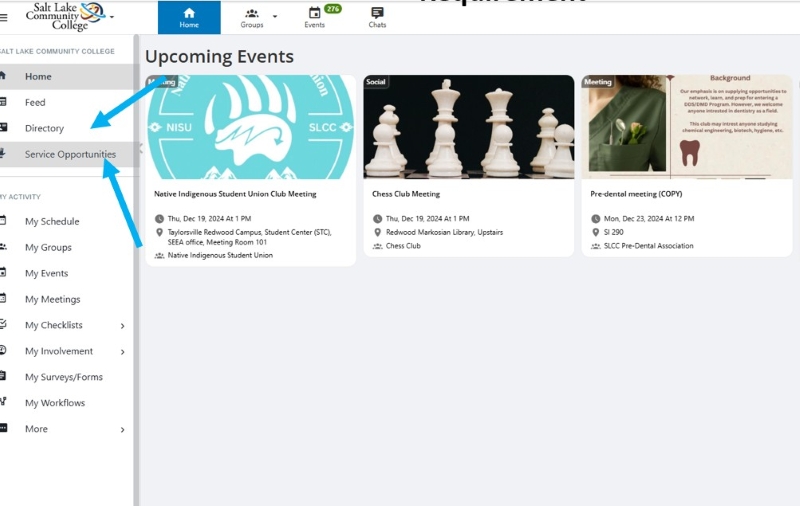The height and width of the screenshot is (506, 800).
Task: Go to the Home tab in top bar
Action: [x=189, y=18]
